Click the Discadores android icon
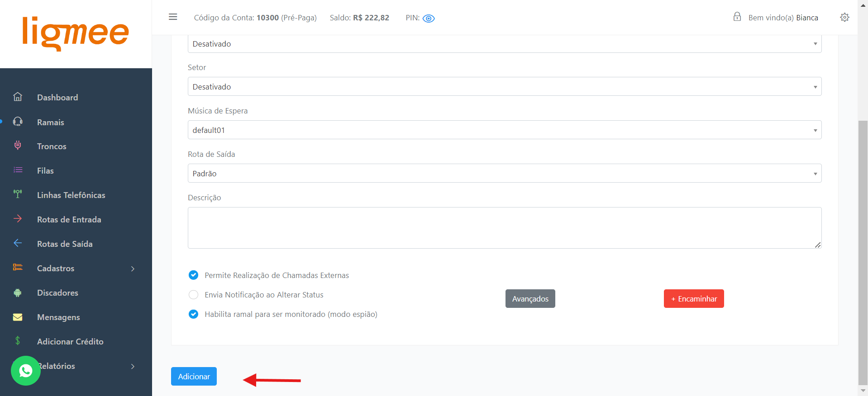Image resolution: width=868 pixels, height=396 pixels. 18,293
